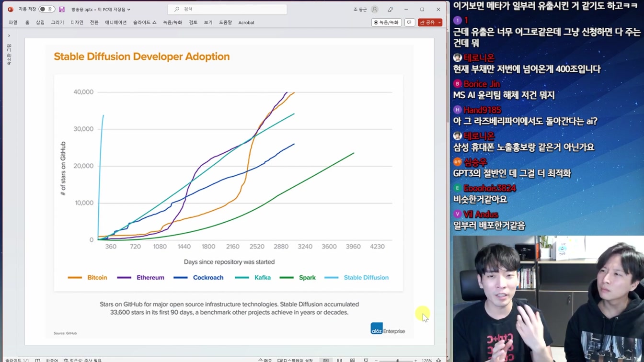Click the Hand9185 chat username
This screenshot has height=362, width=644.
click(x=482, y=110)
